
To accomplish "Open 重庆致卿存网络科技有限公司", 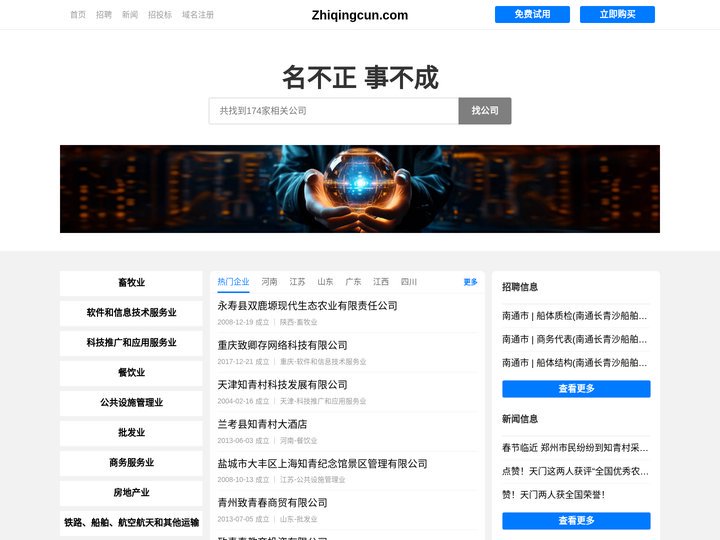I will point(282,345).
